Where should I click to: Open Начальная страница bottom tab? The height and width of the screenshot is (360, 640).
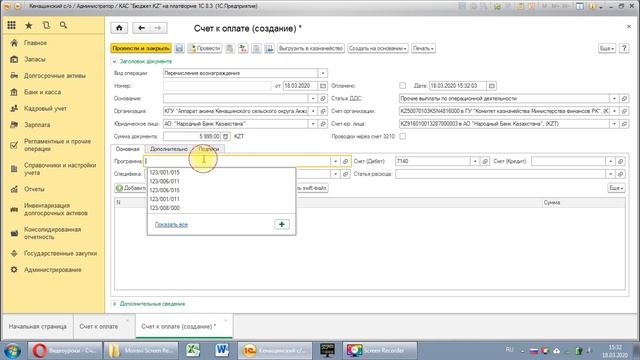[38, 327]
